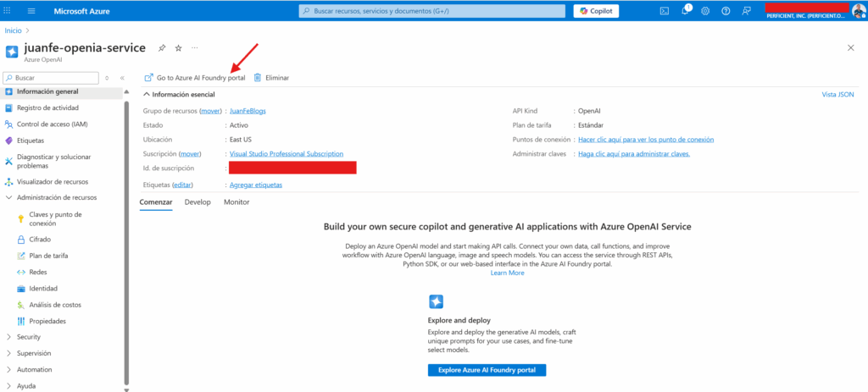Viewport: 868px width, 392px height.
Task: Open the notifications bell
Action: (x=686, y=11)
